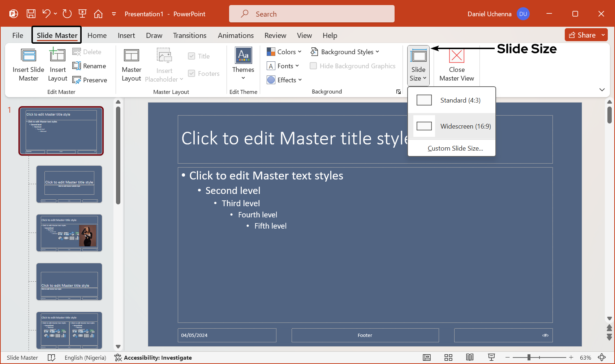Click the Preserve master icon
The height and width of the screenshot is (364, 615).
coord(77,80)
